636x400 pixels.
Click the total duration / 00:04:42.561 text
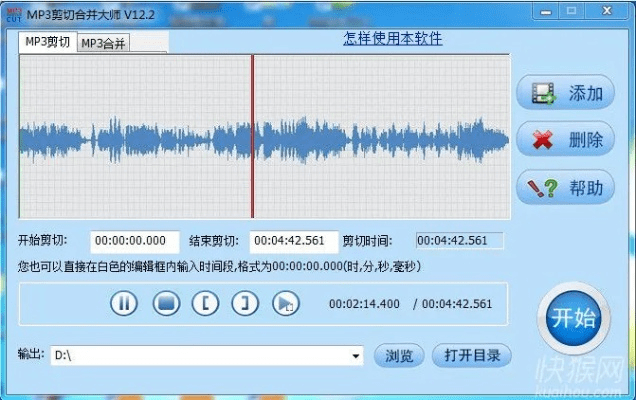point(452,304)
